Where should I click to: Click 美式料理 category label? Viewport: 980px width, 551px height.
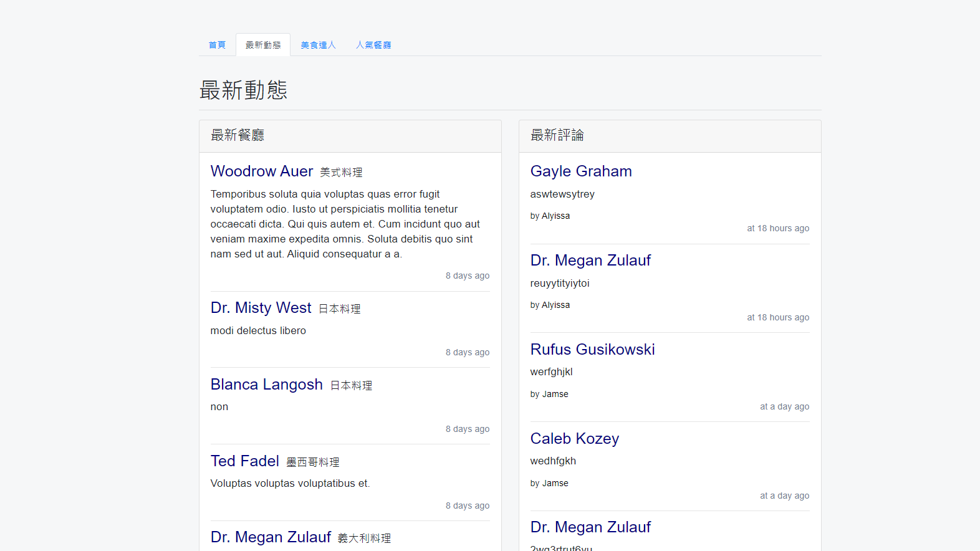[342, 173]
